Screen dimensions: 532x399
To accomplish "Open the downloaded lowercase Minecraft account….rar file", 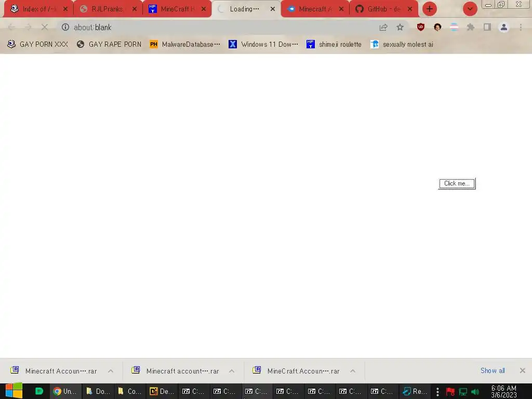I will [x=176, y=371].
